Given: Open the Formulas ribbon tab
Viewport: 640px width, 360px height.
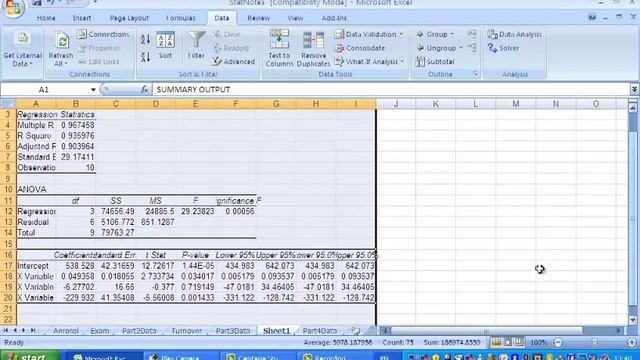Looking at the screenshot, I should (181, 18).
